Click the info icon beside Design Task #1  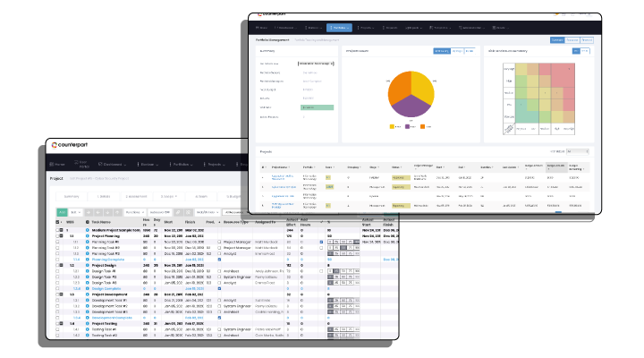[x=87, y=271]
